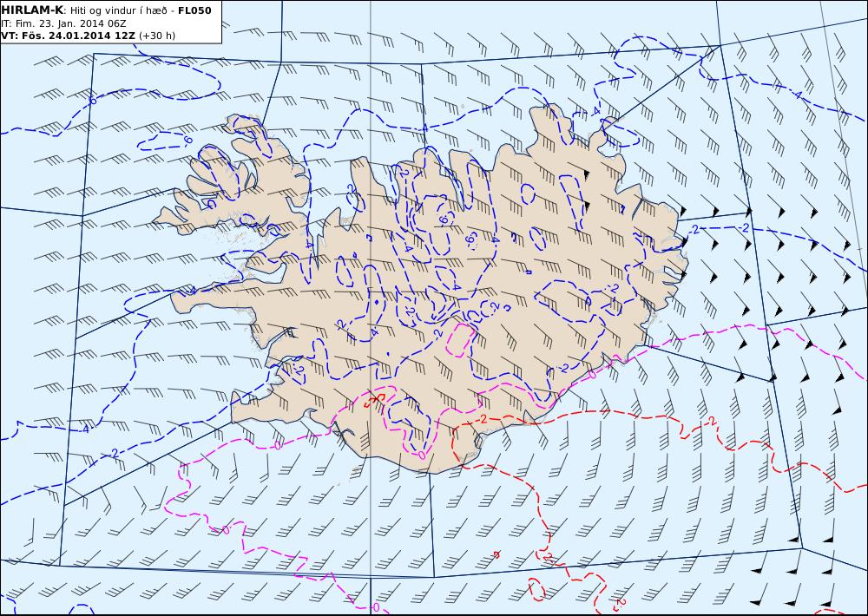Select the FL050 flight level label

click(x=194, y=10)
